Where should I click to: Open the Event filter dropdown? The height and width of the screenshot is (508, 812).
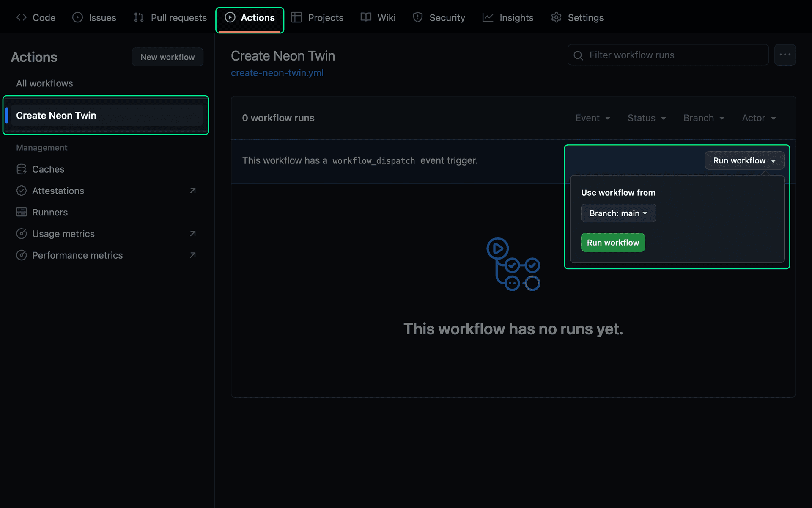(x=593, y=118)
